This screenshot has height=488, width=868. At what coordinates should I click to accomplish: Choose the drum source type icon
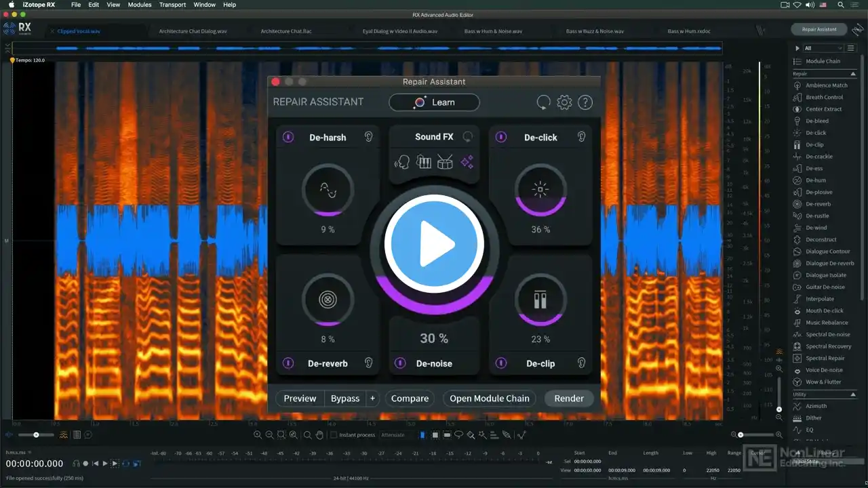(x=445, y=163)
